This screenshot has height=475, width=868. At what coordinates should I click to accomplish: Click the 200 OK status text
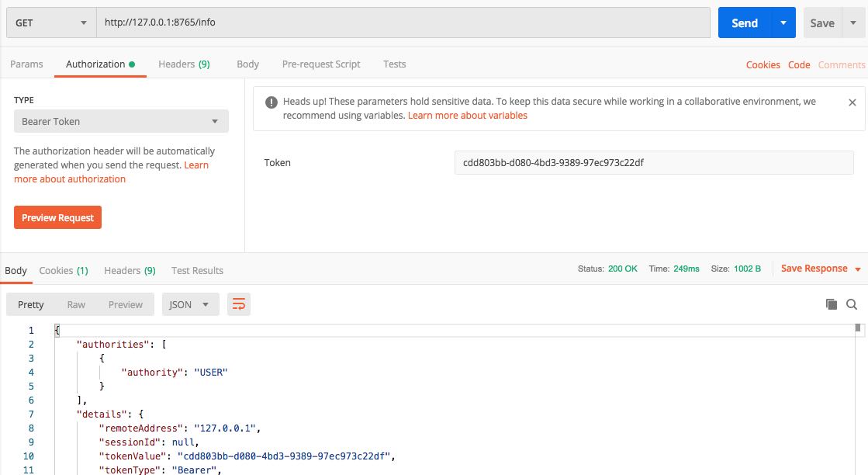point(623,269)
